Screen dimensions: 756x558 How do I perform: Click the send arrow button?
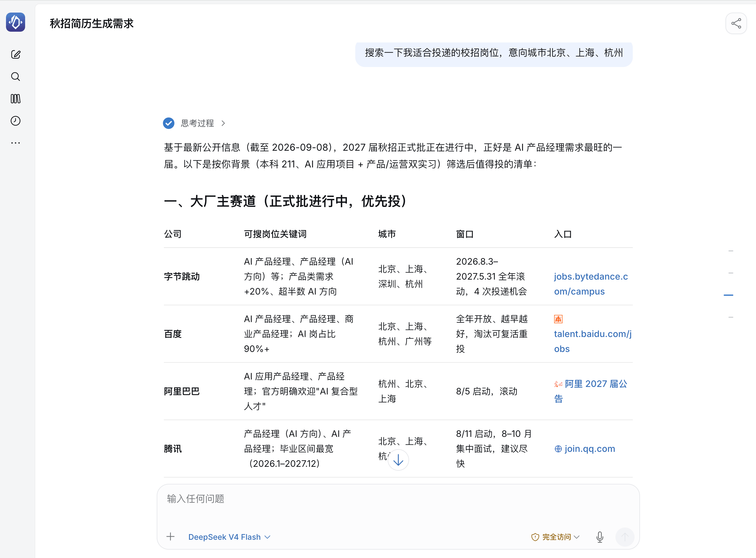[x=625, y=537]
